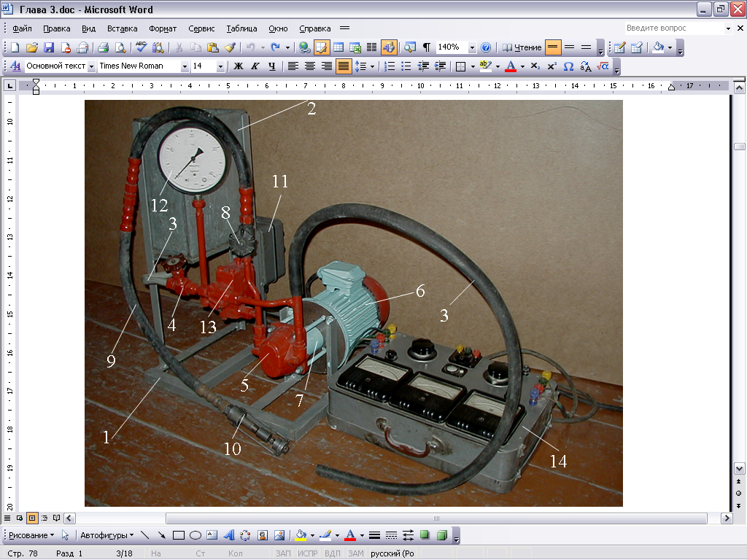Image resolution: width=747 pixels, height=560 pixels.
Task: Click the русский language status entry
Action: 392,553
